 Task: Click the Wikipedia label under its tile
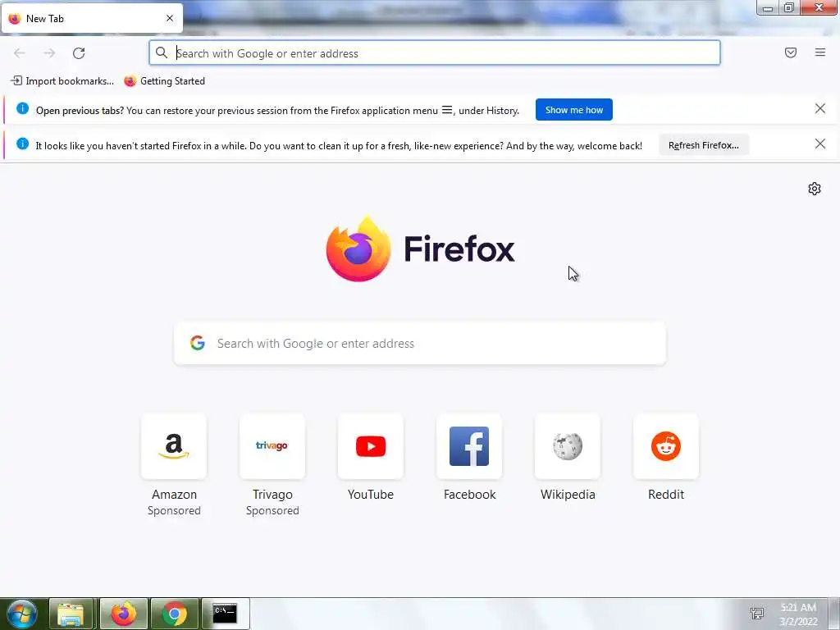click(568, 495)
